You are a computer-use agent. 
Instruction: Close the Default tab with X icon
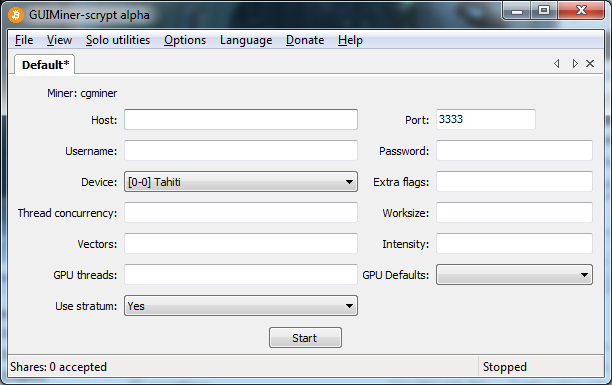[590, 64]
